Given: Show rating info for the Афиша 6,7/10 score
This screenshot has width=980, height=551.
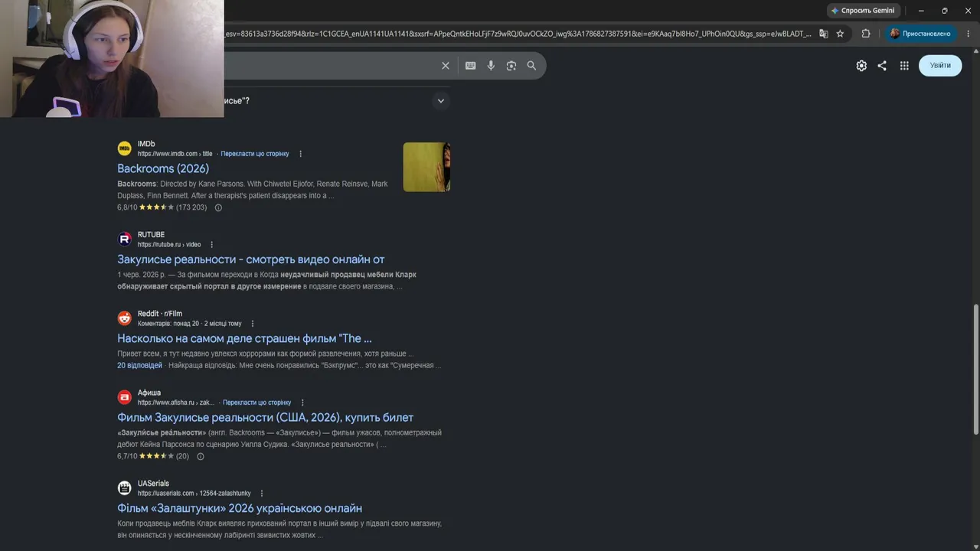Looking at the screenshot, I should coord(201,456).
